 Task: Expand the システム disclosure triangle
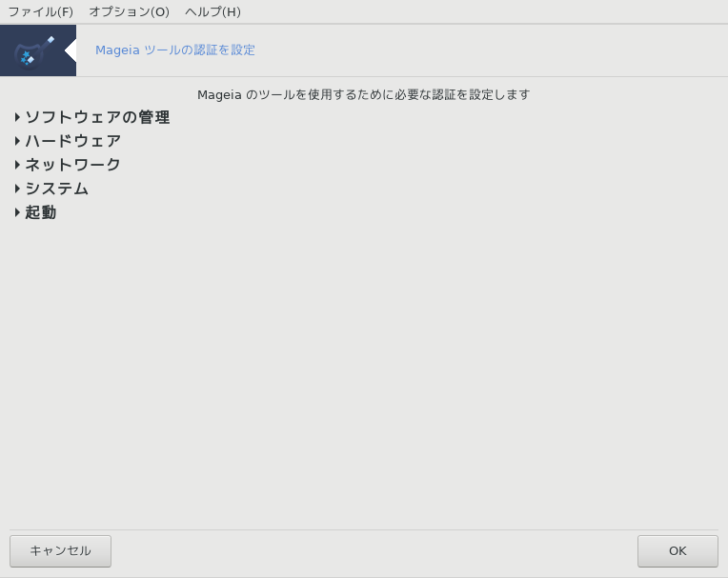(17, 189)
